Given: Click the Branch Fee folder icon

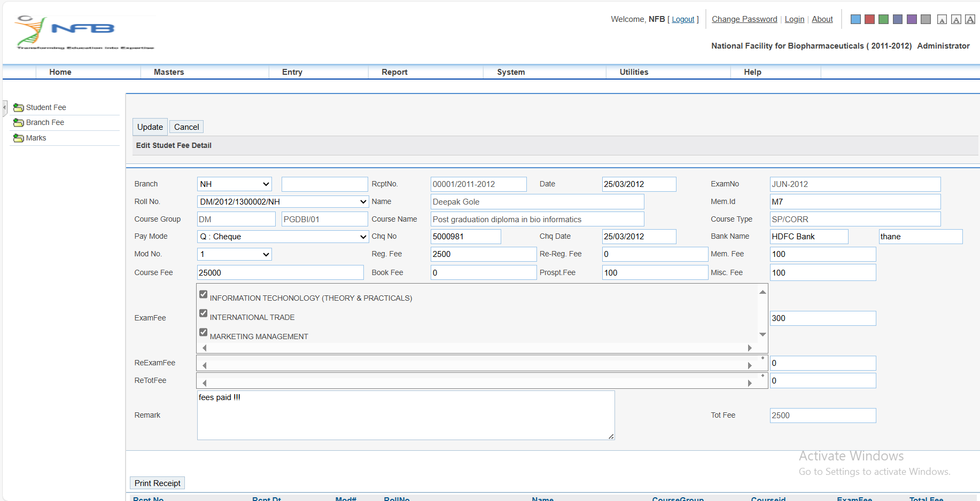Looking at the screenshot, I should pyautogui.click(x=18, y=122).
